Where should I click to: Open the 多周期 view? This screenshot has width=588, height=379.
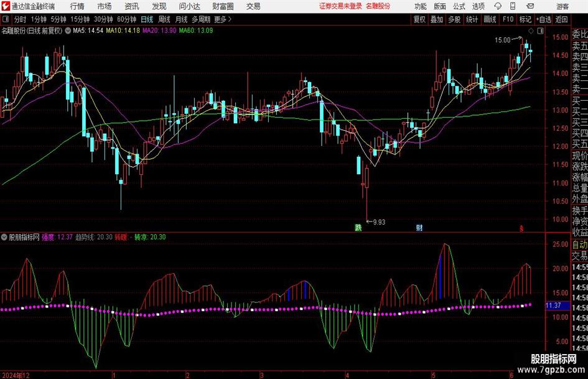tap(201, 19)
